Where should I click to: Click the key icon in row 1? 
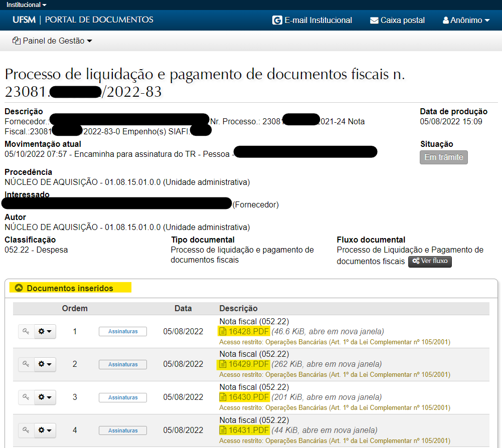pos(26,332)
